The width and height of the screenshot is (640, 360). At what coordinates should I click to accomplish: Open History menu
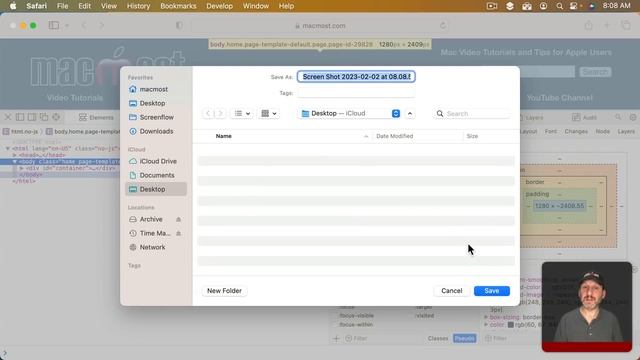click(138, 6)
